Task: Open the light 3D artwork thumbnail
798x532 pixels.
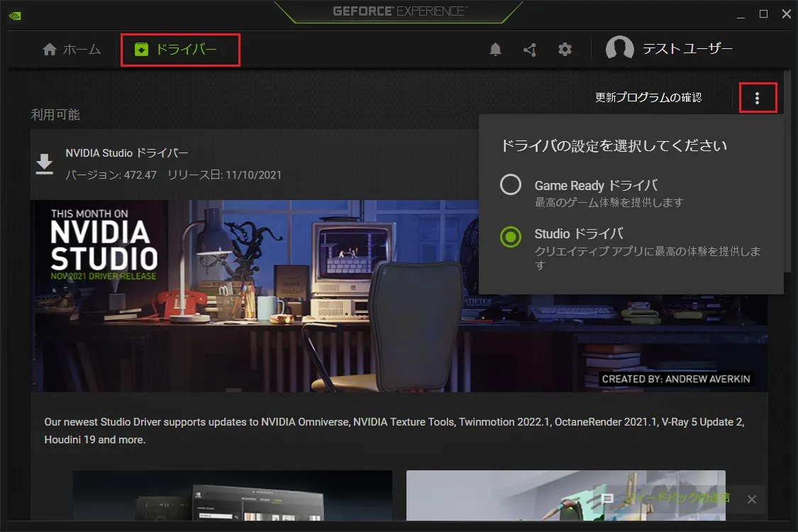Action: click(565, 495)
